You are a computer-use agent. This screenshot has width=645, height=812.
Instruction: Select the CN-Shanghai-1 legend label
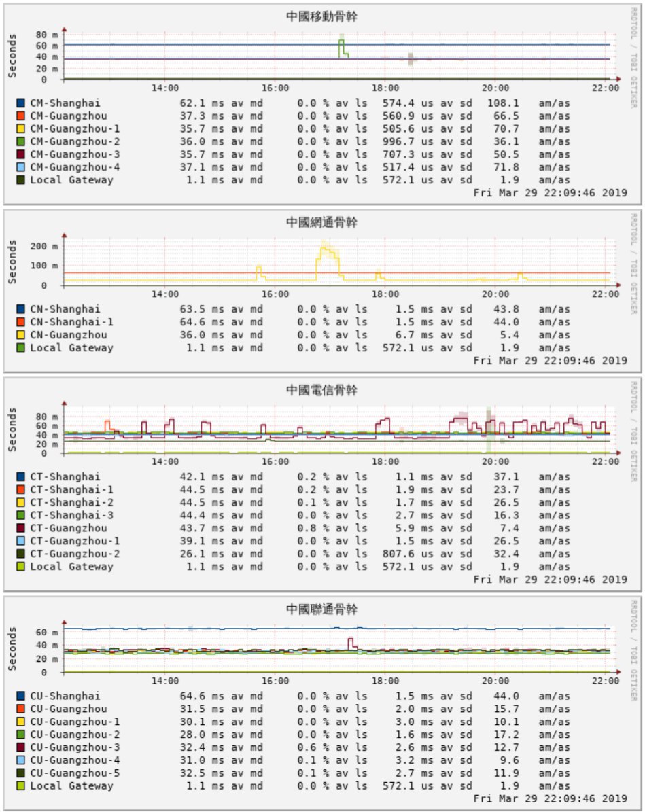point(71,322)
